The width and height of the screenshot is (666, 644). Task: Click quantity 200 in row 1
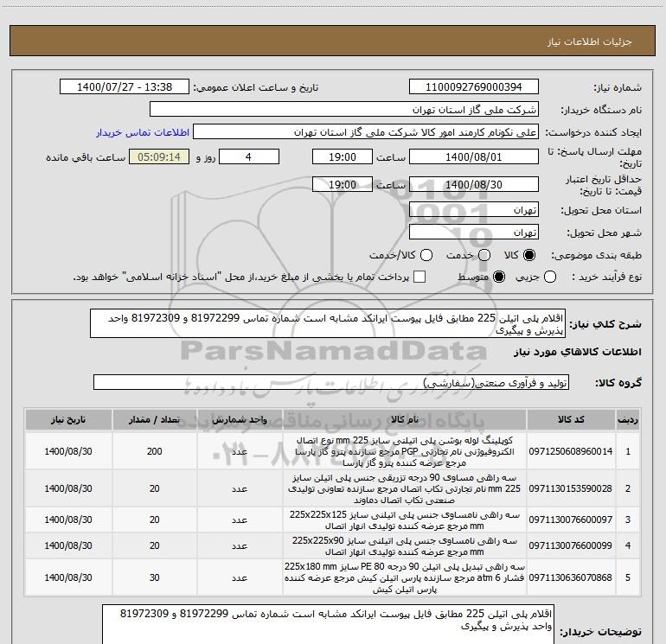coord(155,451)
